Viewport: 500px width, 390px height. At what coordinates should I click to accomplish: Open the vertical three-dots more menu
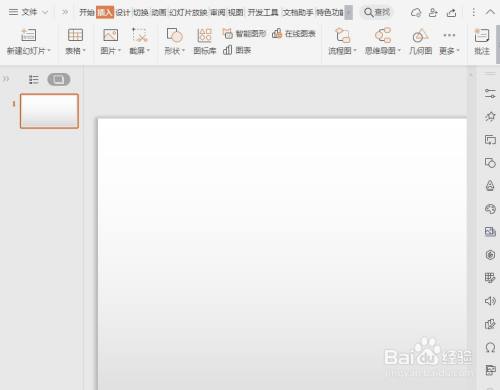coord(474,13)
